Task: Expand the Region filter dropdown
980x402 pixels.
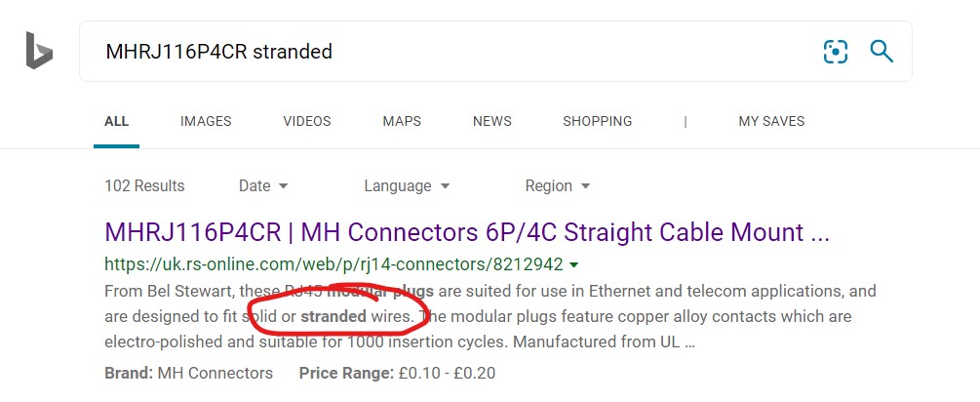Action: click(558, 185)
